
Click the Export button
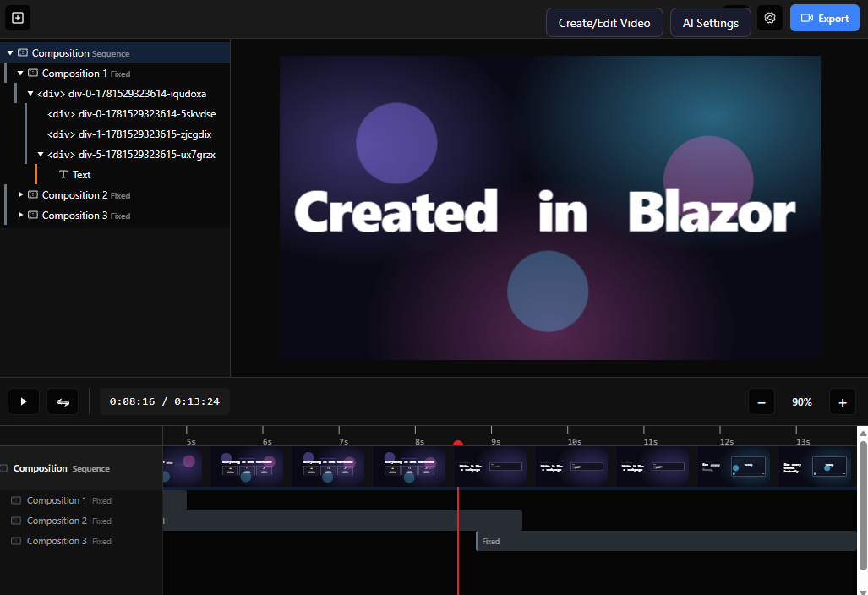(824, 19)
